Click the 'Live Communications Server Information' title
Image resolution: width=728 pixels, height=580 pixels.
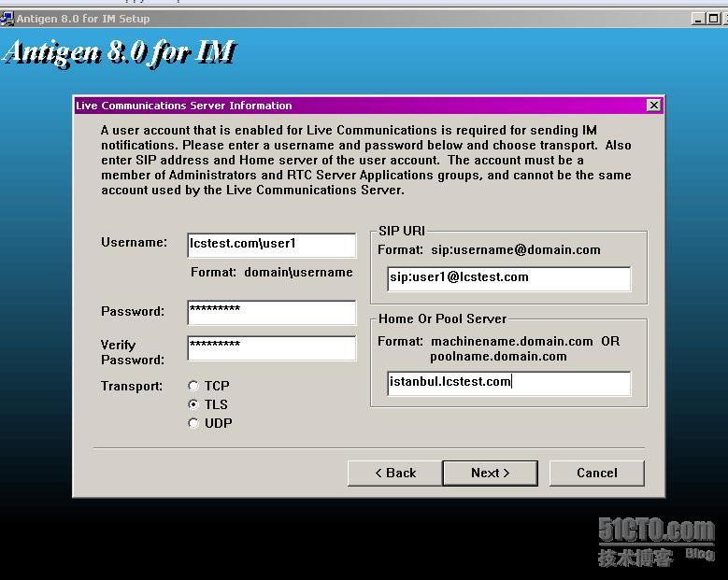tap(184, 106)
